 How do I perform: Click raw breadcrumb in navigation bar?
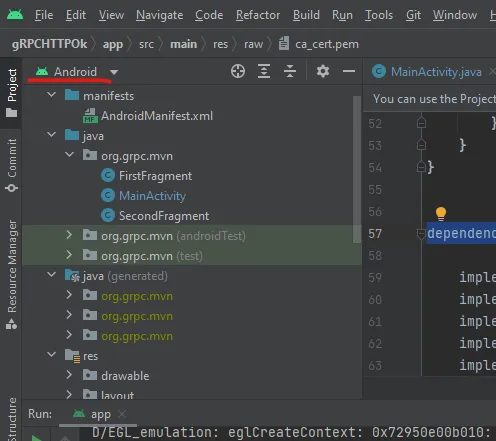tap(253, 44)
